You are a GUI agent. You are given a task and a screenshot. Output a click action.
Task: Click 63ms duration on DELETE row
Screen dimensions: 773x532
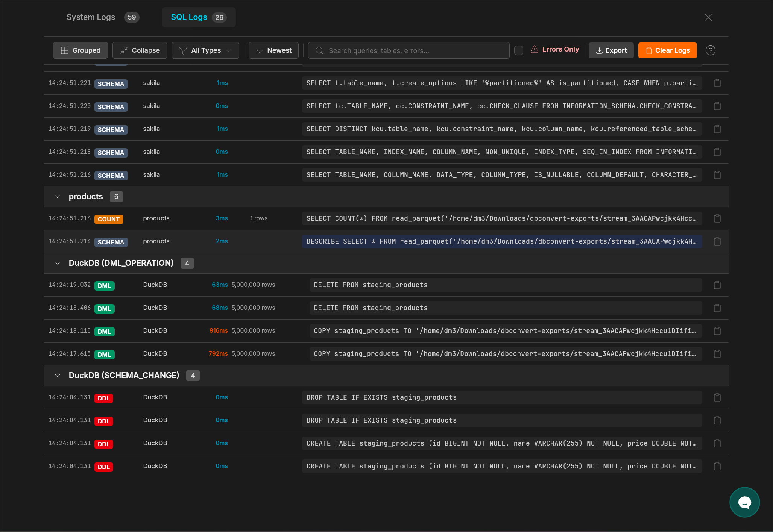pos(220,285)
